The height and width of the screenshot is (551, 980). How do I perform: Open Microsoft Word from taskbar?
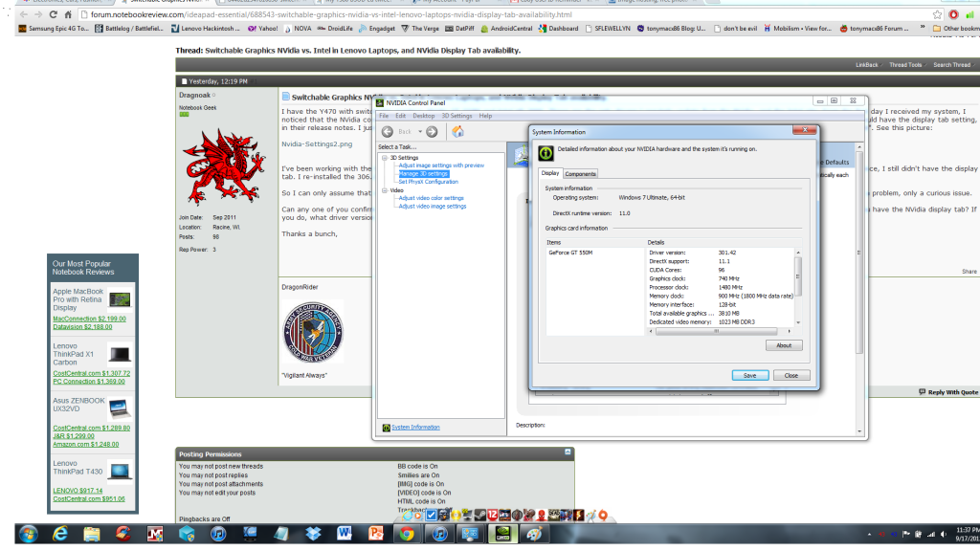[345, 534]
